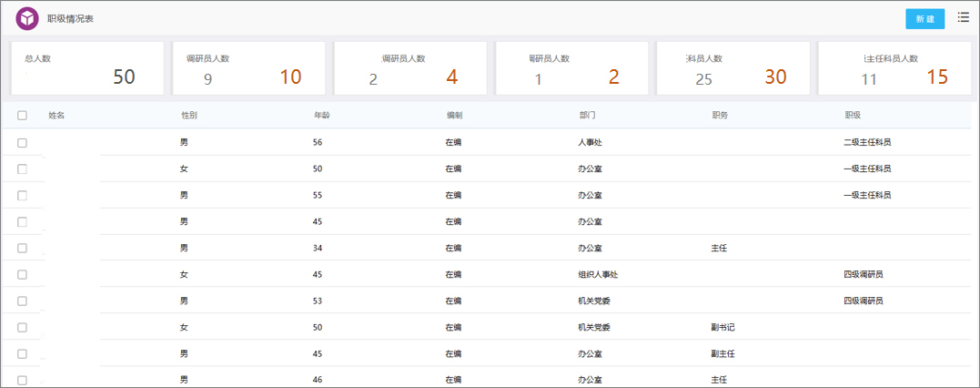
Task: Click the 部门 column header
Action: click(588, 115)
